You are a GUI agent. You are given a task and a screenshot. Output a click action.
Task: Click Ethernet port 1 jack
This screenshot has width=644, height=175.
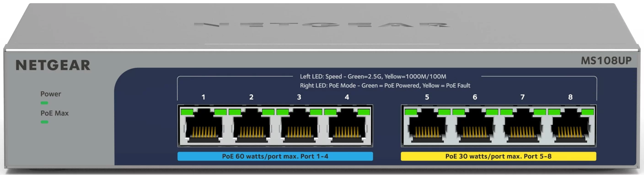(204, 125)
